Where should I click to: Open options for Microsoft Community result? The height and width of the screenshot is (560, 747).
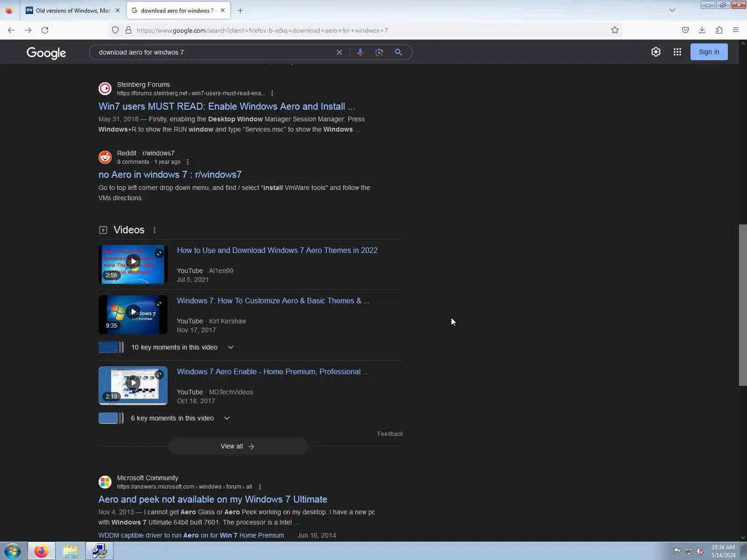point(260,487)
